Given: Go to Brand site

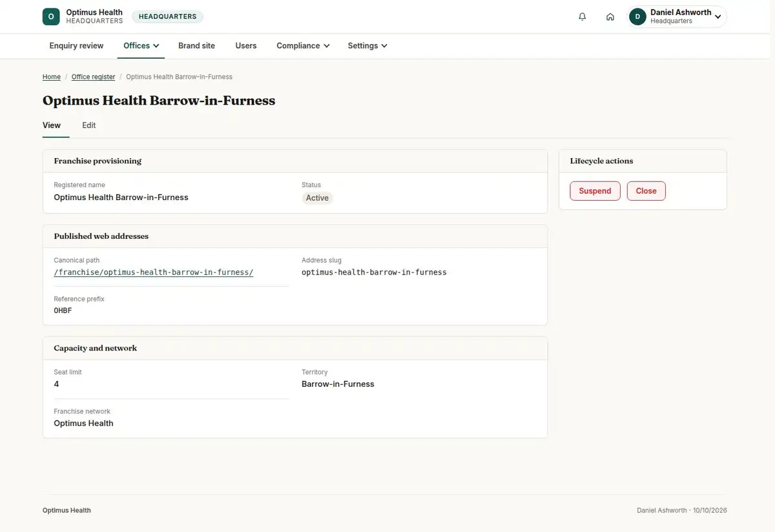Looking at the screenshot, I should (196, 46).
